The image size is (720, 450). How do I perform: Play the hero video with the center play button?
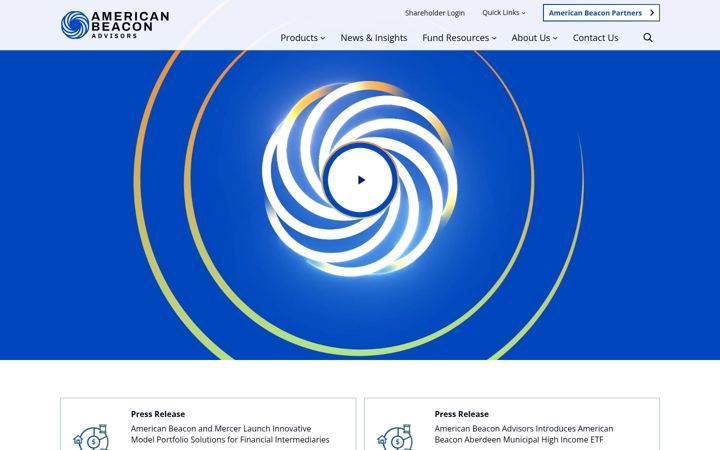[361, 180]
